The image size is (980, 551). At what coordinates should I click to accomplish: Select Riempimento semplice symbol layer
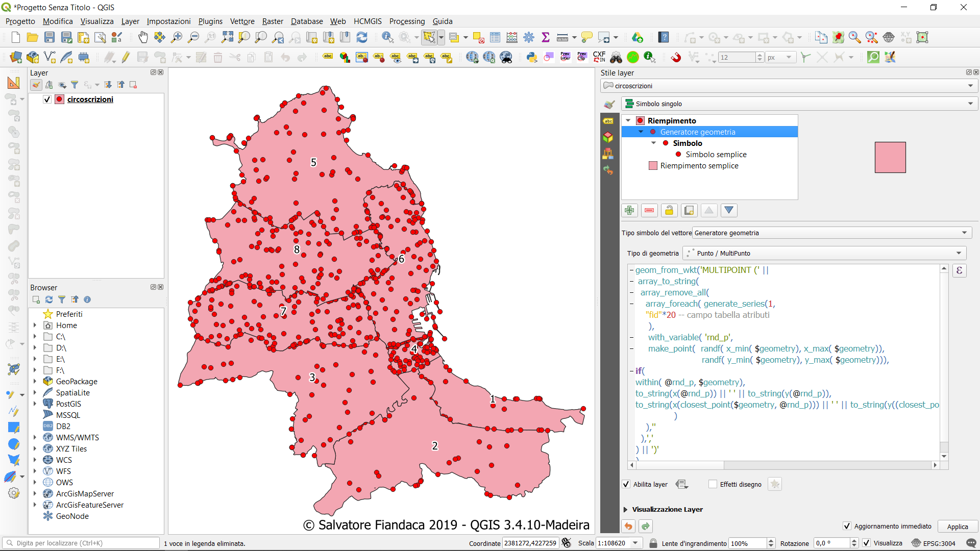699,166
